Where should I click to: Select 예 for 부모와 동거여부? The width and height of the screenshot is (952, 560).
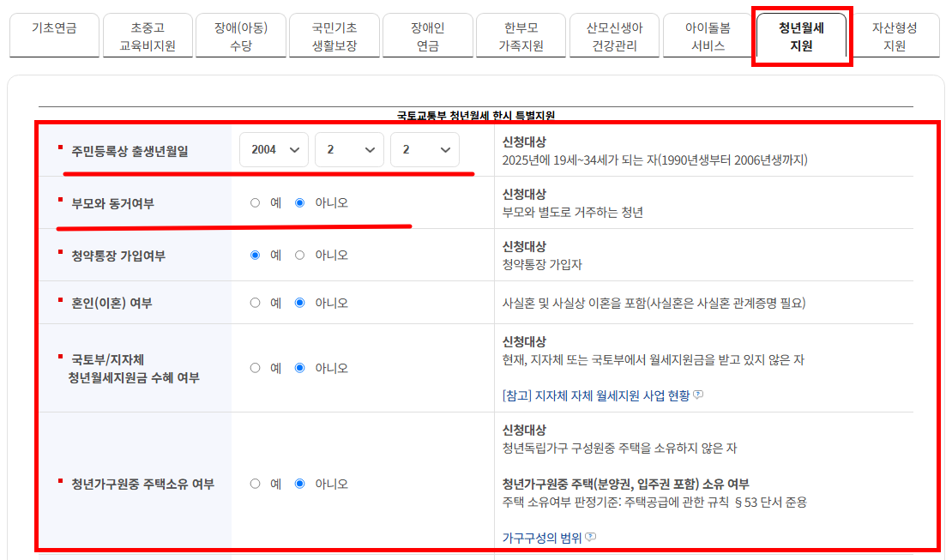pyautogui.click(x=255, y=203)
